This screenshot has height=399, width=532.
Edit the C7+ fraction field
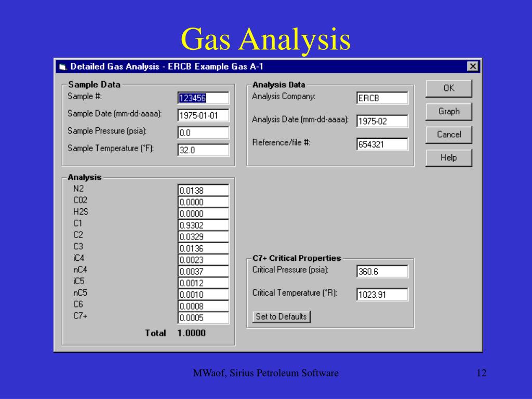coord(203,317)
